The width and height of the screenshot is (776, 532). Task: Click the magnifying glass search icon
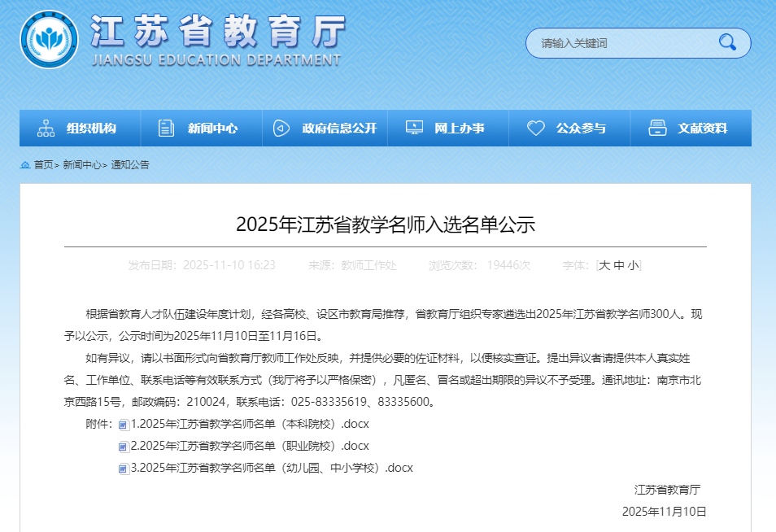[726, 42]
